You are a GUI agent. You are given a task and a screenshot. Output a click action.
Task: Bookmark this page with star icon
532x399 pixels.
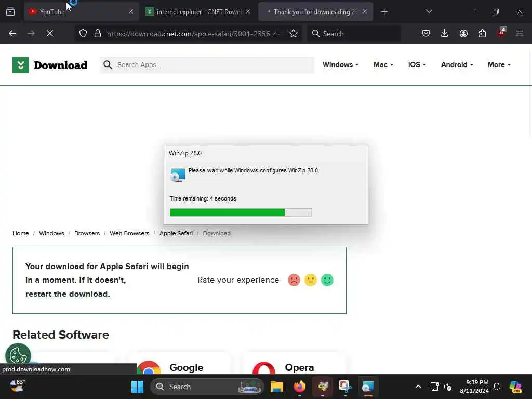point(294,34)
